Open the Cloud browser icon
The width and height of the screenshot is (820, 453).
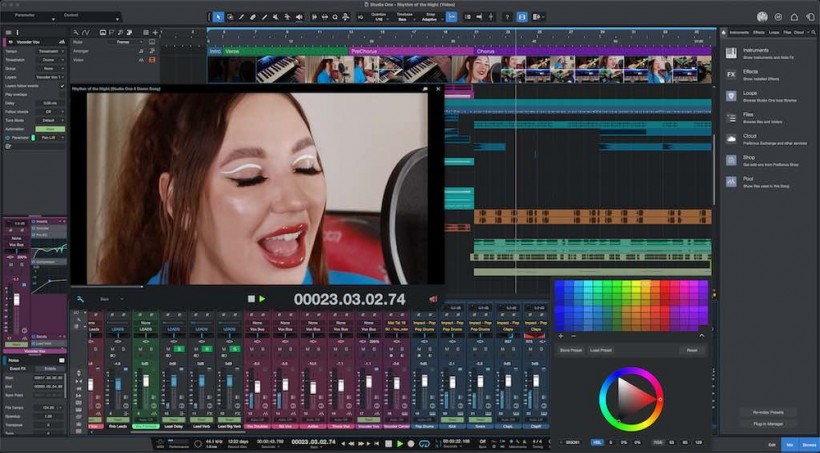click(x=731, y=139)
